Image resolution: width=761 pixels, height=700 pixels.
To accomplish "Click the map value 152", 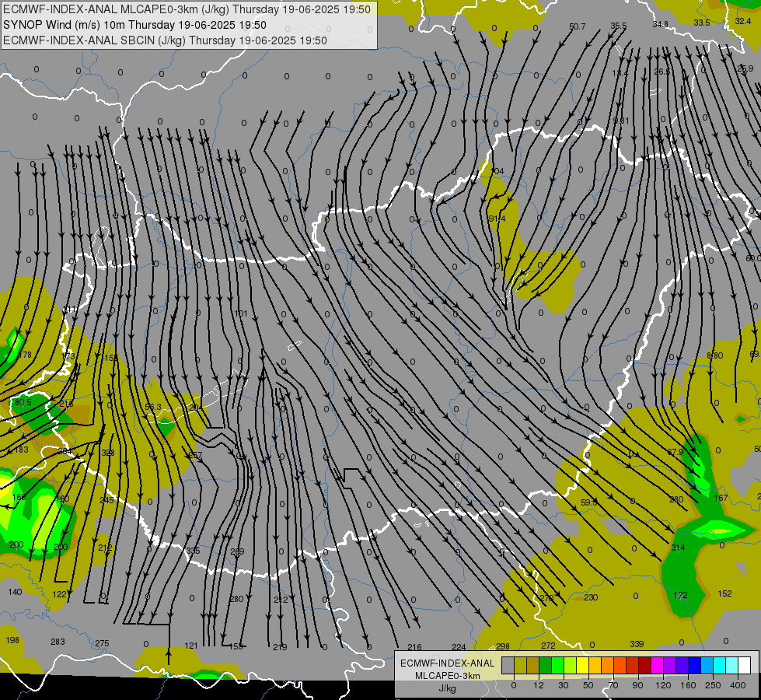I will pyautogui.click(x=724, y=593).
